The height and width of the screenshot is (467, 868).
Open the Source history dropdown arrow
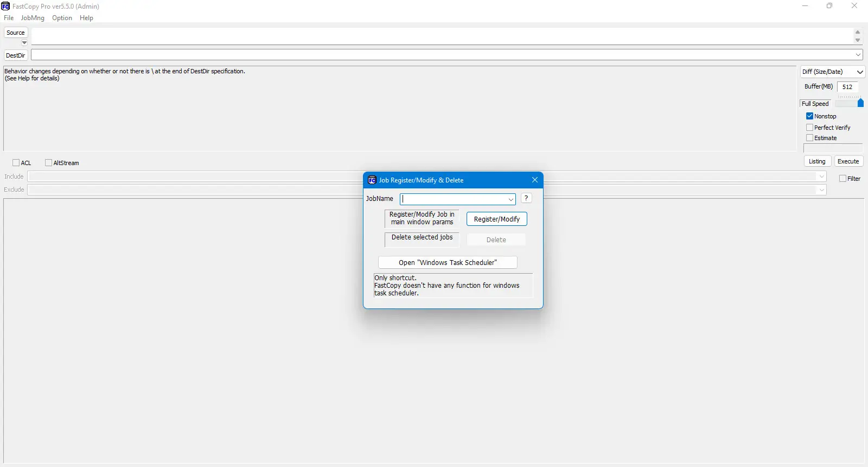click(x=24, y=42)
